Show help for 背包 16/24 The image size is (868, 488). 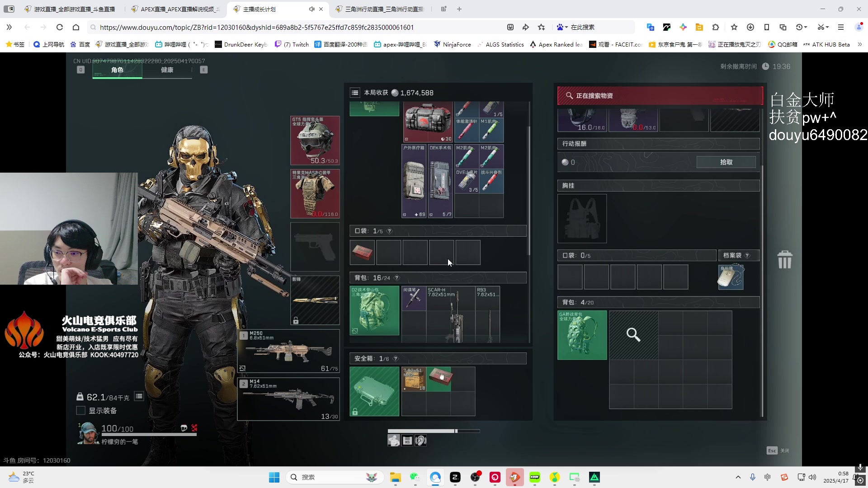(397, 278)
